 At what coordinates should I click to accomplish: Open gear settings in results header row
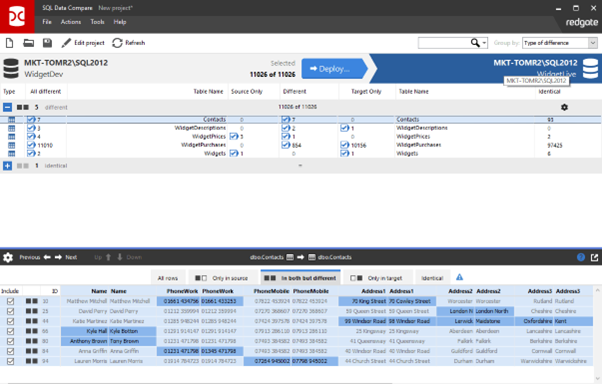click(x=564, y=108)
